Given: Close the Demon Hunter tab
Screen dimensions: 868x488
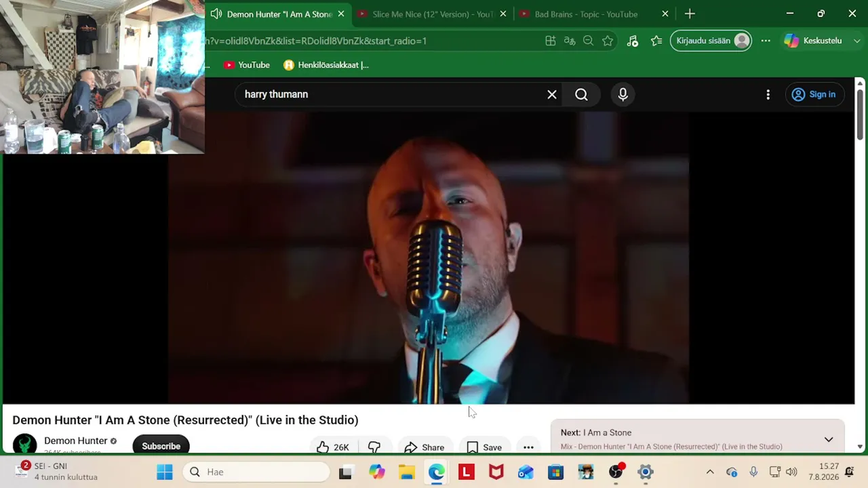Looking at the screenshot, I should 341,14.
